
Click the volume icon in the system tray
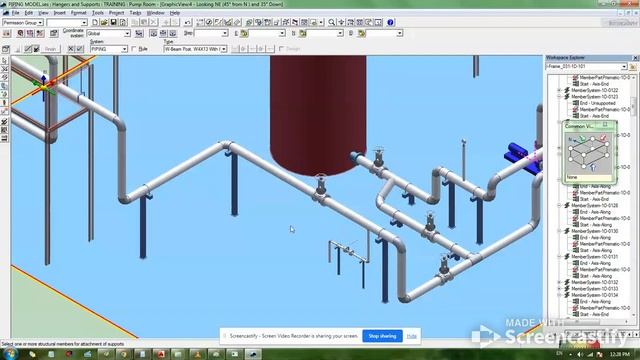click(x=580, y=354)
